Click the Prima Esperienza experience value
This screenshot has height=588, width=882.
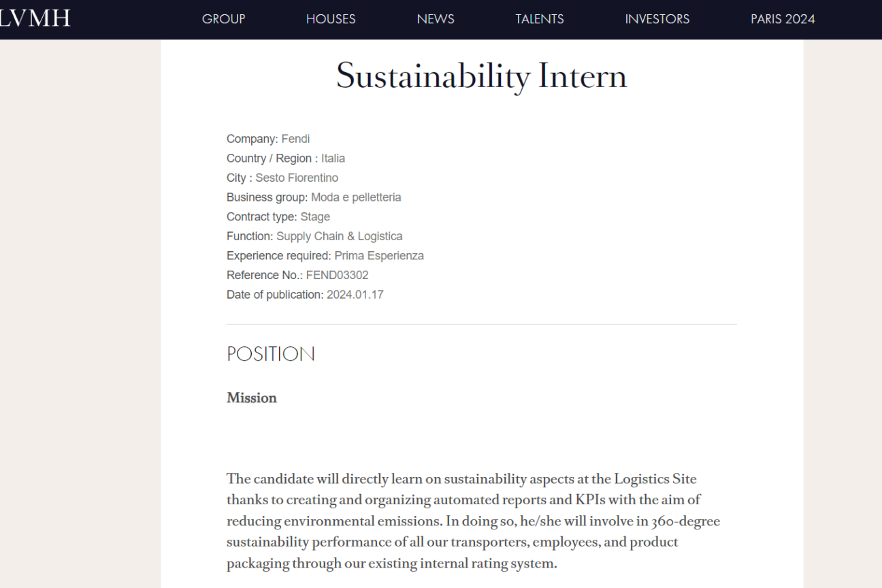(379, 256)
